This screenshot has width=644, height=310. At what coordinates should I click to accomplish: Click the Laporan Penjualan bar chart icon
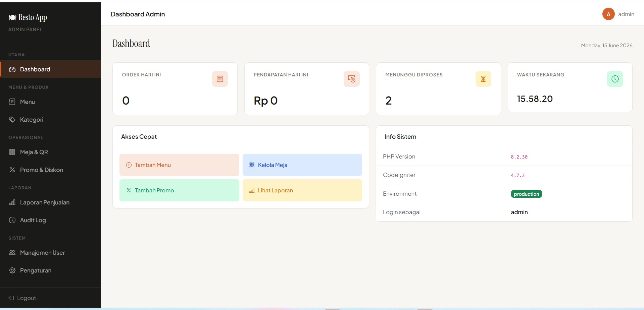click(x=12, y=202)
